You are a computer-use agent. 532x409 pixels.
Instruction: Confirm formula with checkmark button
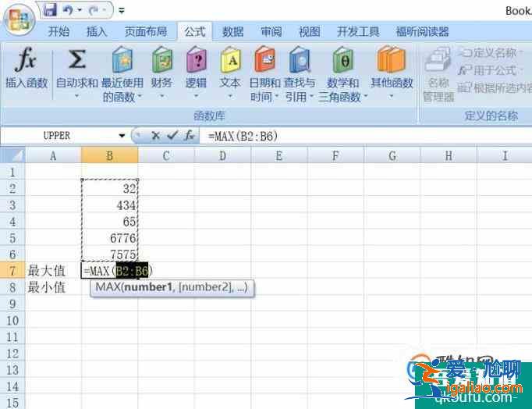click(172, 136)
